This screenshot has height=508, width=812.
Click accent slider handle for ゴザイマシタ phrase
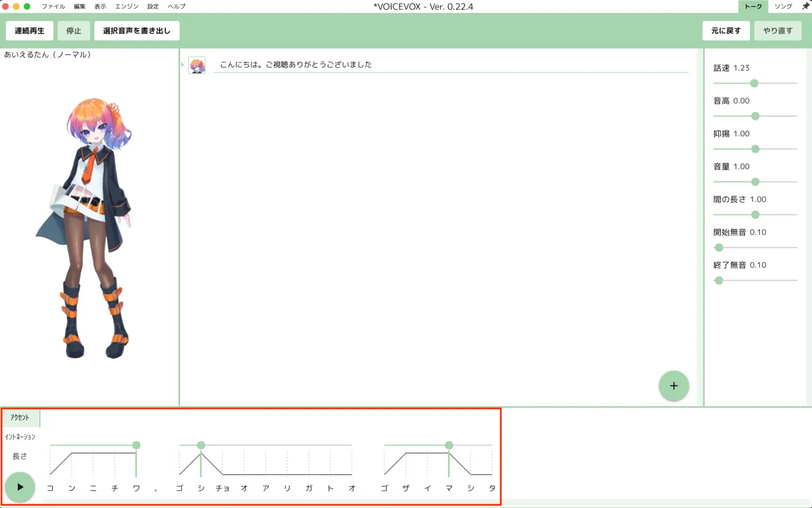click(449, 445)
